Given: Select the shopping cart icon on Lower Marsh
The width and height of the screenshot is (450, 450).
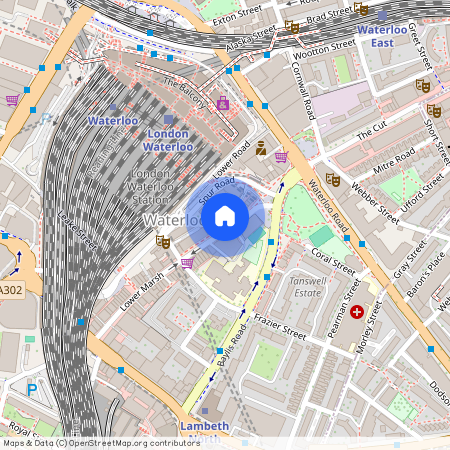Looking at the screenshot, I should 187,263.
